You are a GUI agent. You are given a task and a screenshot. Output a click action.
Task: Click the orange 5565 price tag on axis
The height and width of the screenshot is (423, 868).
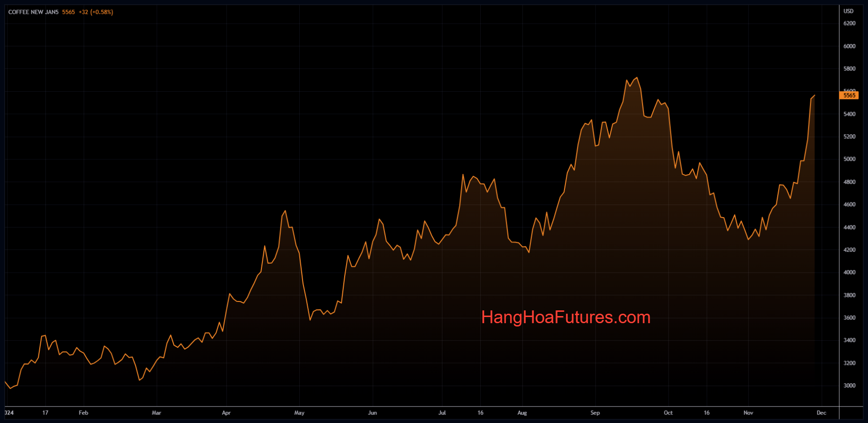pos(849,96)
